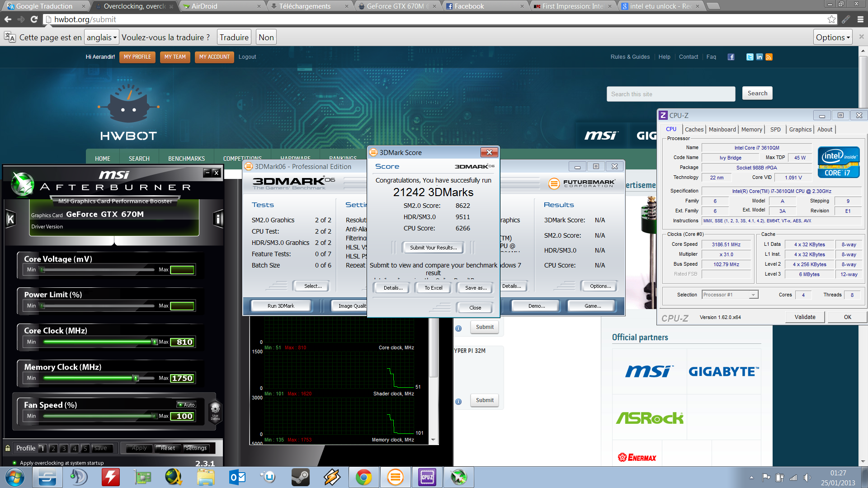
Task: Select Afterburner profile slot 5
Action: pyautogui.click(x=85, y=448)
